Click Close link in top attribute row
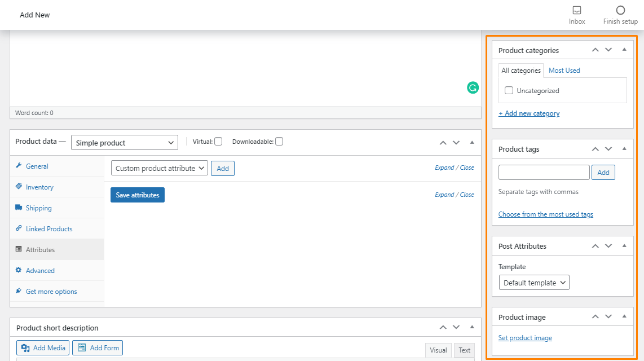Screen dimensions: 644x361 click(x=467, y=168)
